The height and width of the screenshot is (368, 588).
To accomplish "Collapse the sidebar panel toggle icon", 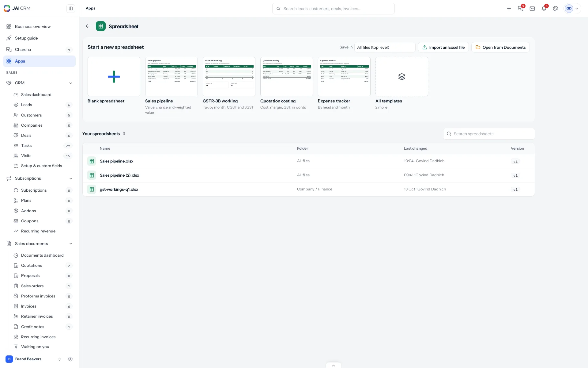I will point(71,9).
